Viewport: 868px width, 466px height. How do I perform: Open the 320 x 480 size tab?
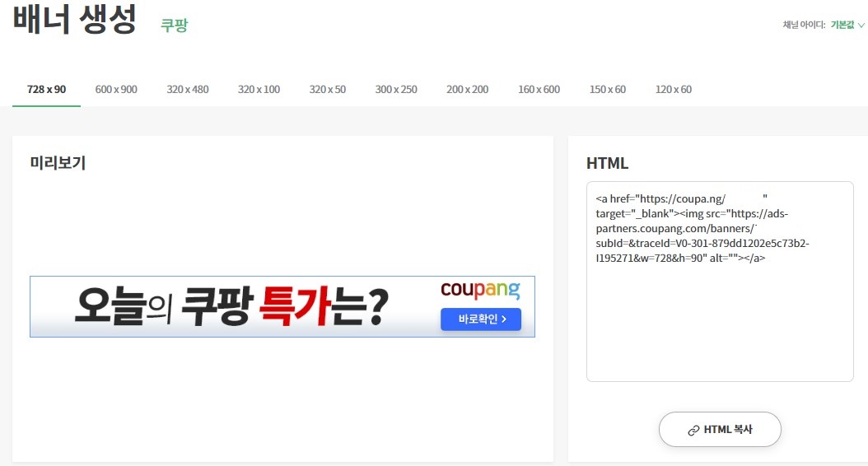click(188, 89)
